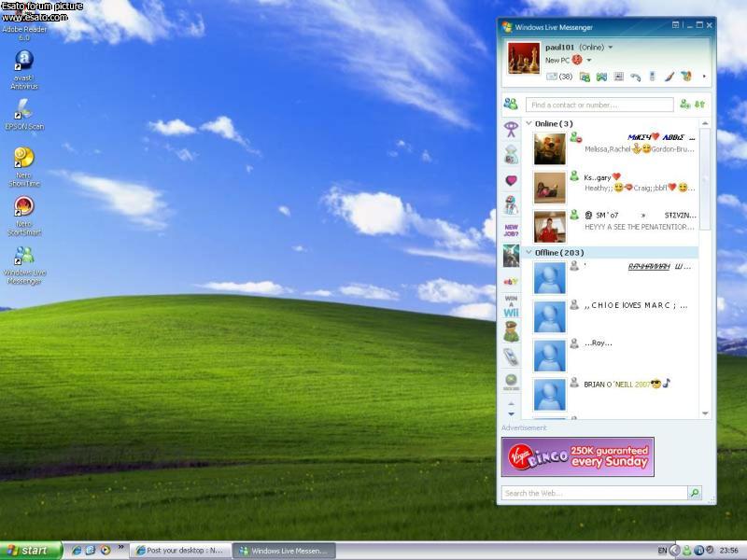Viewport: 747px width, 560px height.
Task: Open the mobile phone tab in sidebar
Action: (x=511, y=357)
